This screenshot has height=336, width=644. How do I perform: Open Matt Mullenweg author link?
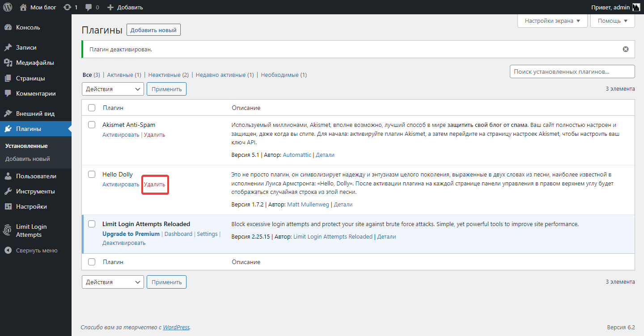(308, 204)
